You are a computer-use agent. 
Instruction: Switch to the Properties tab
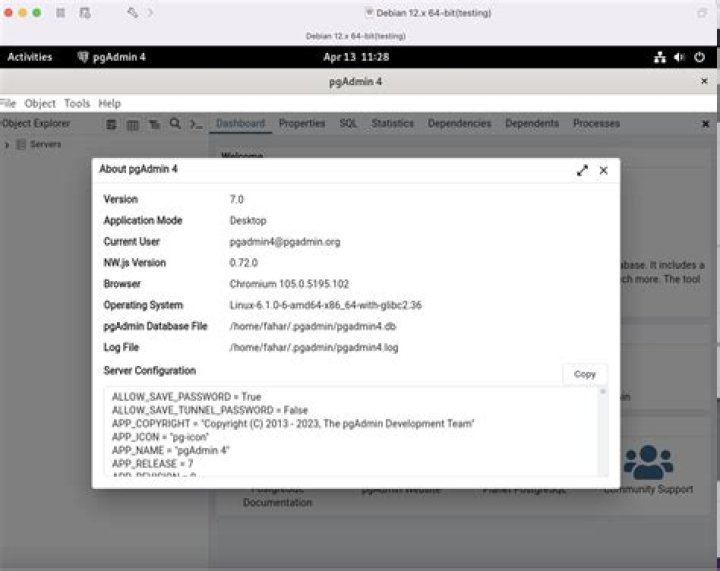(302, 123)
